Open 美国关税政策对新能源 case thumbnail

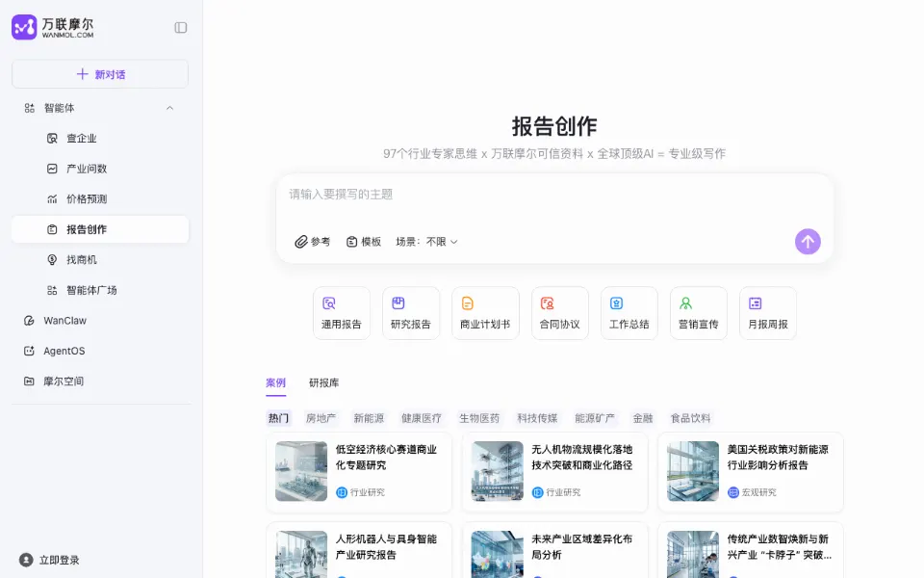[693, 471]
